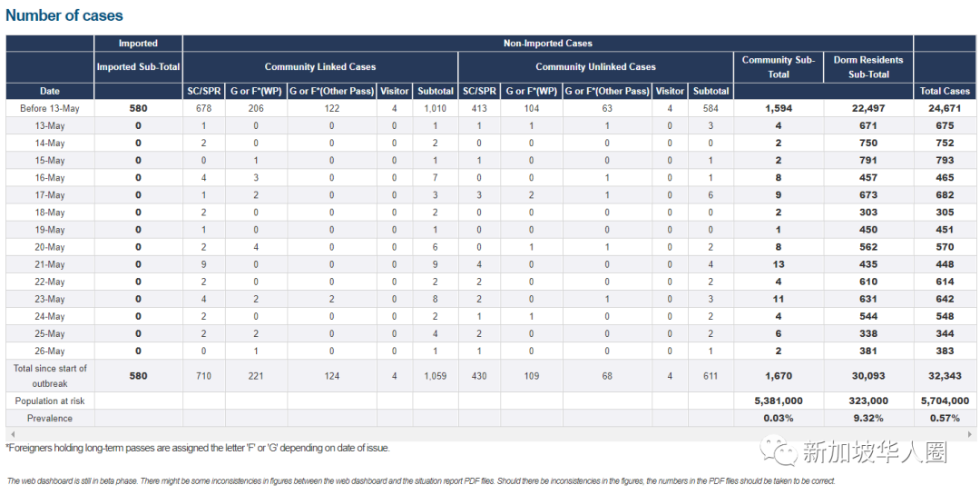Click the Before 13-May row label
The width and height of the screenshot is (980, 495).
[x=50, y=109]
